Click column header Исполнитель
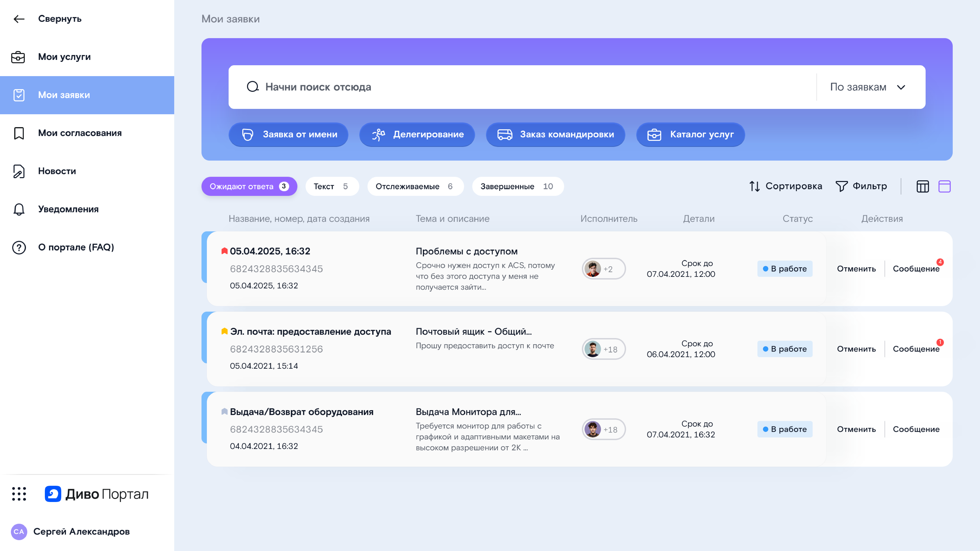The width and height of the screenshot is (980, 551). tap(609, 219)
